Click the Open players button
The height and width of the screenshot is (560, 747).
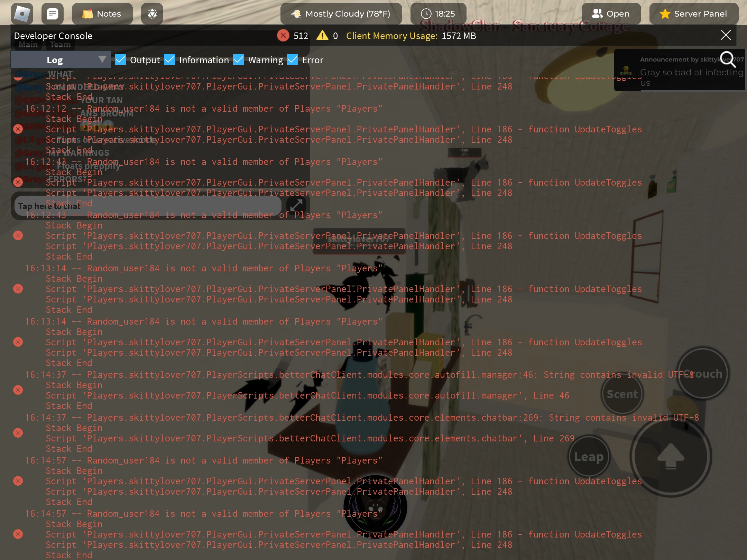pos(611,14)
